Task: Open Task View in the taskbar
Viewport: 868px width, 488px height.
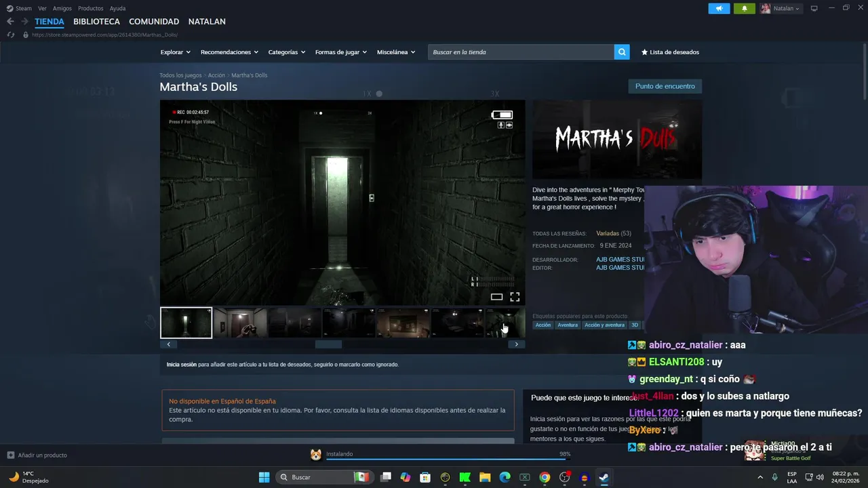Action: click(386, 477)
